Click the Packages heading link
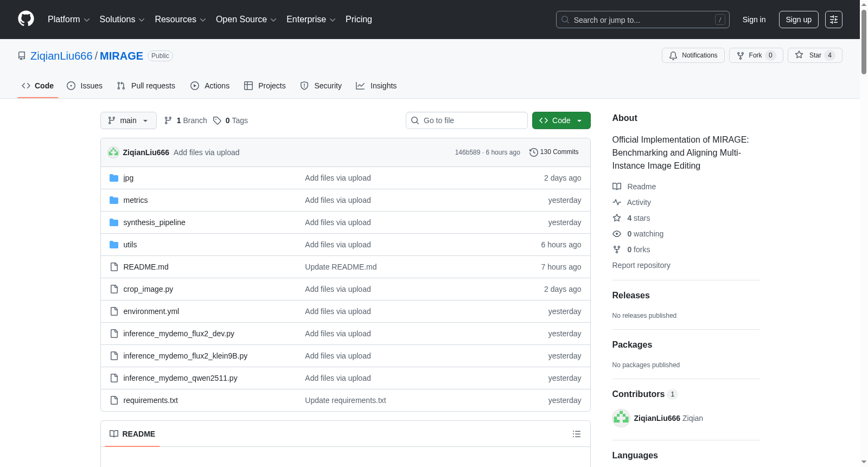Screen dimensions: 868x467 [632, 344]
